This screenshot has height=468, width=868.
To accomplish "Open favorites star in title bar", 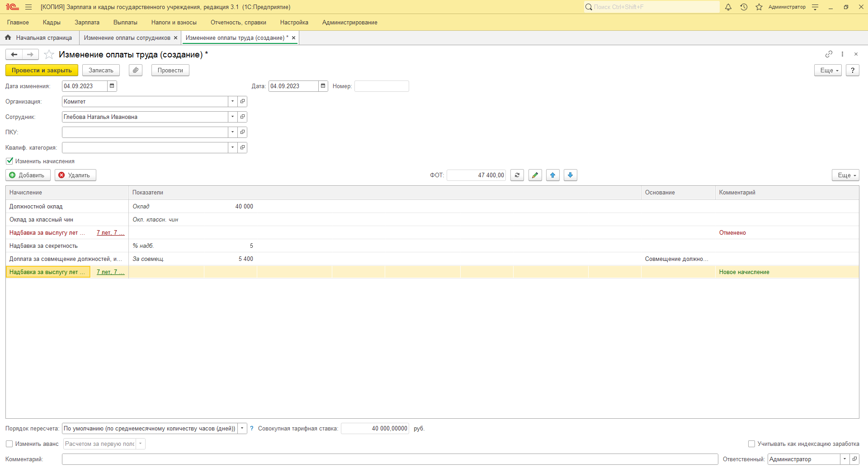I will pyautogui.click(x=759, y=7).
